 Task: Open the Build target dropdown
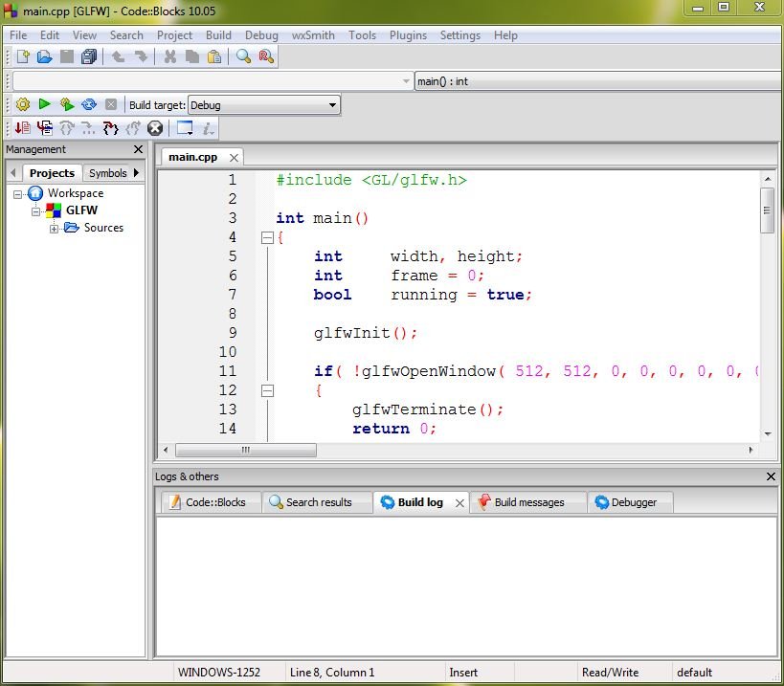coord(264,105)
